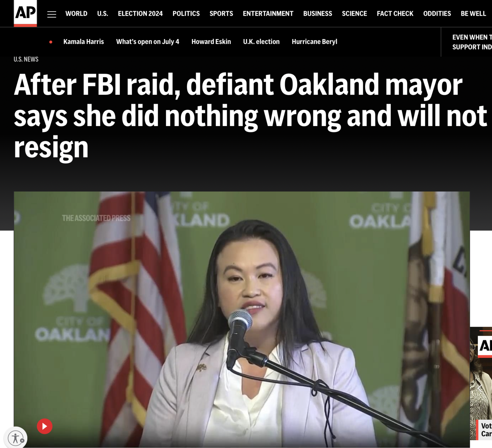Open the Sports section
This screenshot has height=448, width=492.
point(221,13)
